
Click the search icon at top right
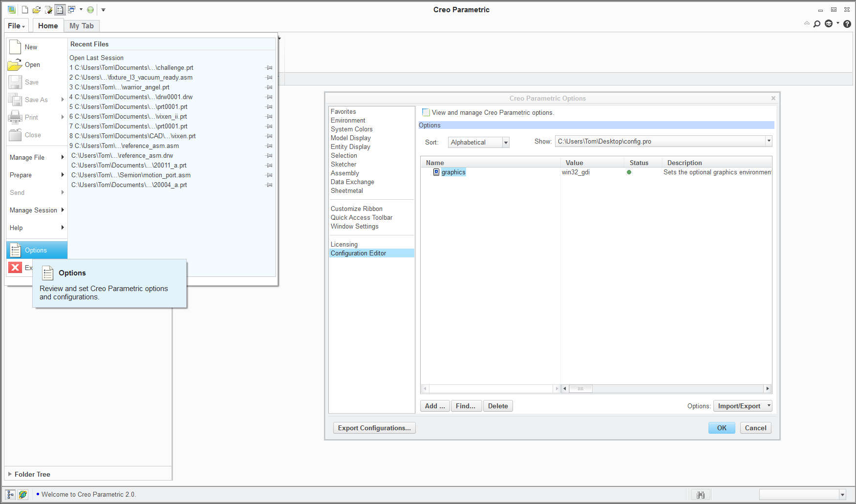(x=817, y=23)
